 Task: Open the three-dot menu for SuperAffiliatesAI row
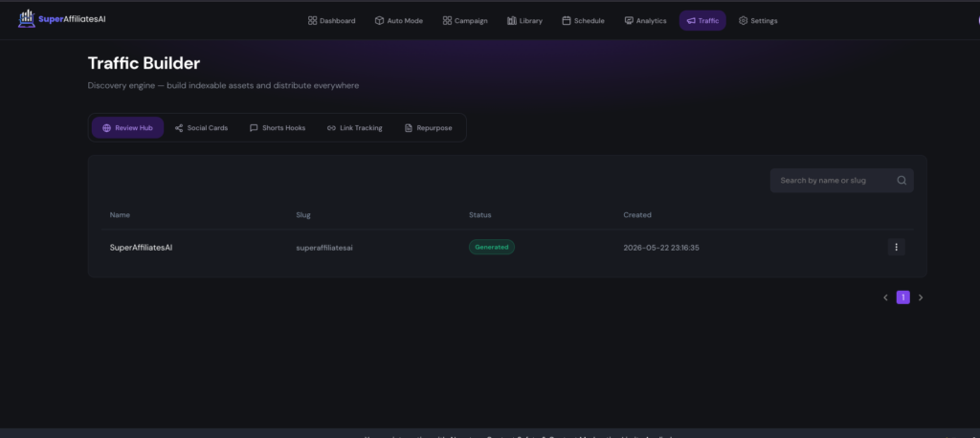[x=896, y=247]
